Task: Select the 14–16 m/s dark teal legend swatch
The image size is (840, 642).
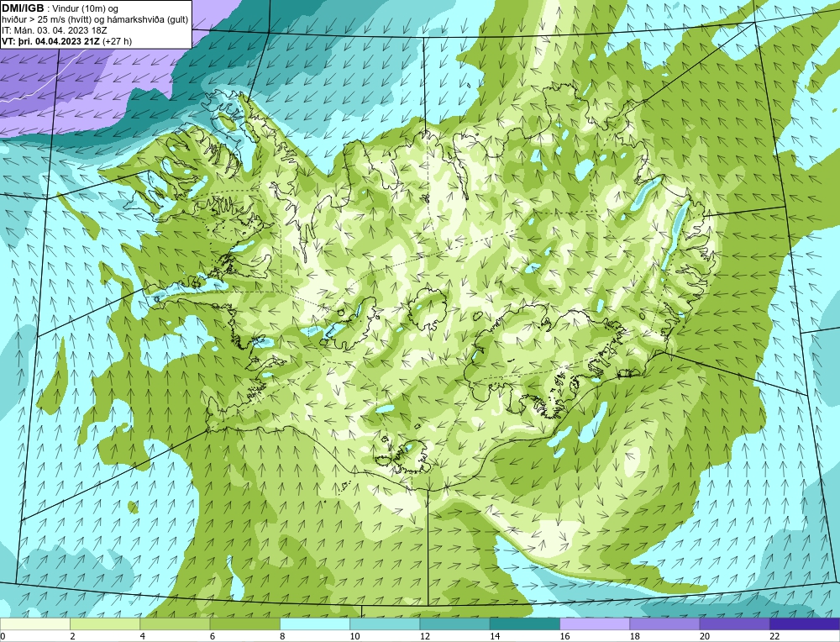Action: (524, 624)
